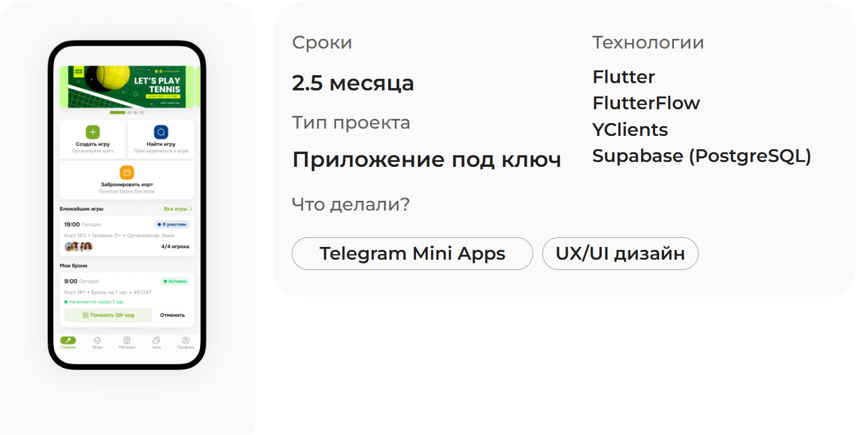Switch to the Магазин tab
Viewport: 868px width, 435px height.
pos(127,340)
